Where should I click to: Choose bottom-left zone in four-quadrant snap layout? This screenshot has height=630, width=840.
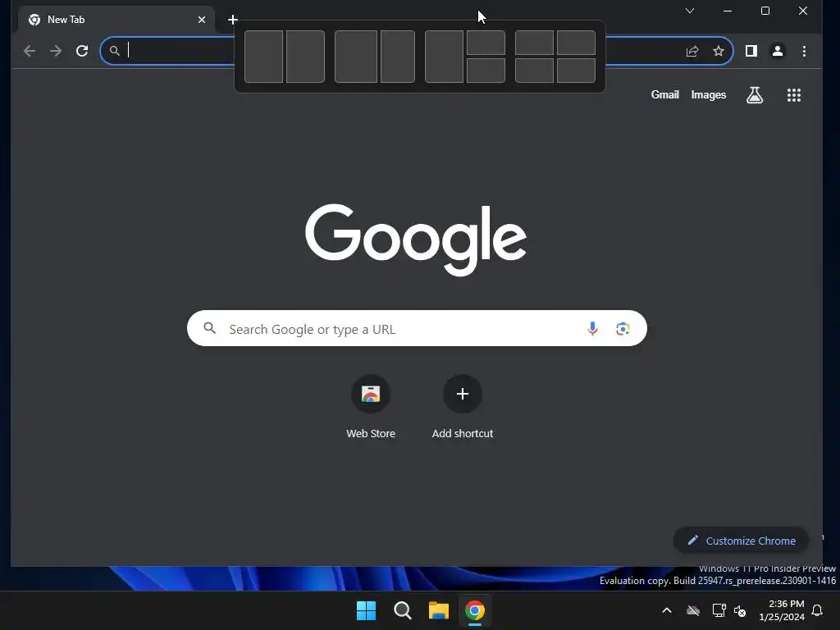coord(534,71)
